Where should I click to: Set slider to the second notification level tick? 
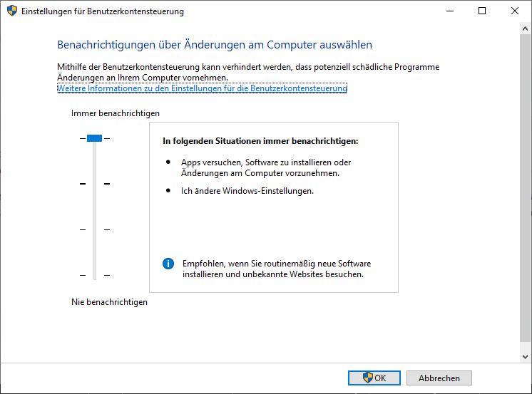pyautogui.click(x=95, y=184)
